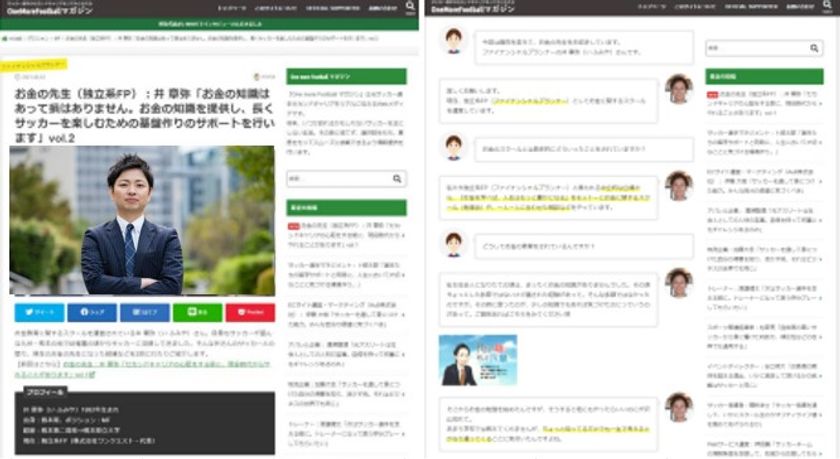Click the search magnifier in left page header
Image resolution: width=840 pixels, height=459 pixels.
click(410, 7)
